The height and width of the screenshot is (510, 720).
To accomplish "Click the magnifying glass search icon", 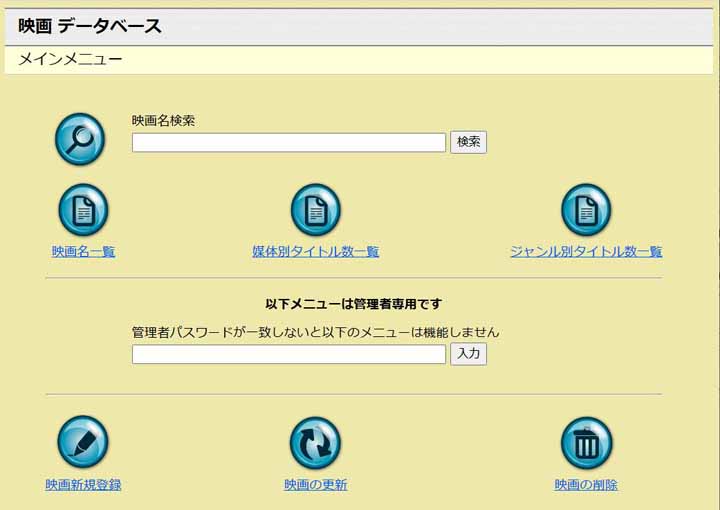I will (80, 140).
